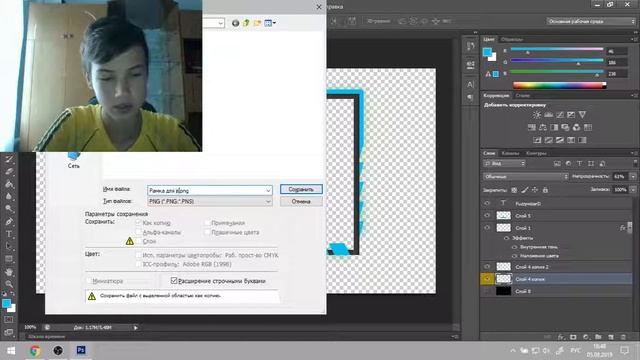Toggle Quick Mask mode icon
This screenshot has width=640, height=360.
9,320
